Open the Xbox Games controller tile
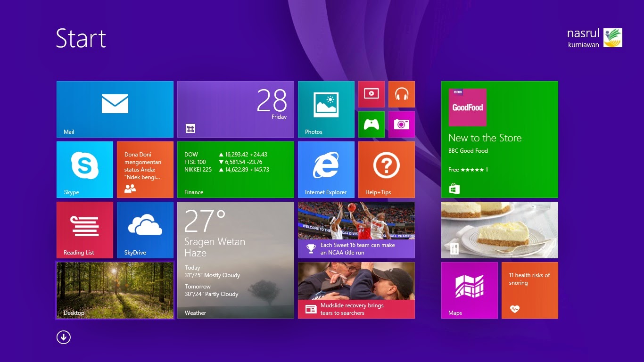 (372, 124)
